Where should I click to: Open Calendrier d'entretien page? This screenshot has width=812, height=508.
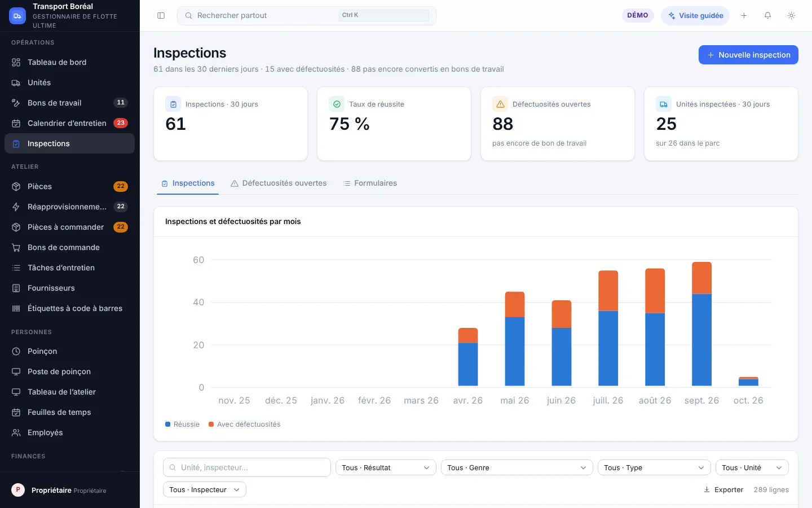tap(69, 123)
